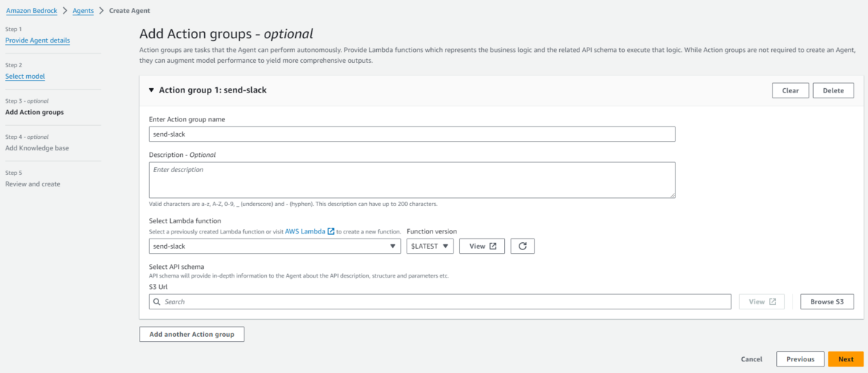Click Add another Action group button
Screen dimensions: 868x373
(192, 334)
